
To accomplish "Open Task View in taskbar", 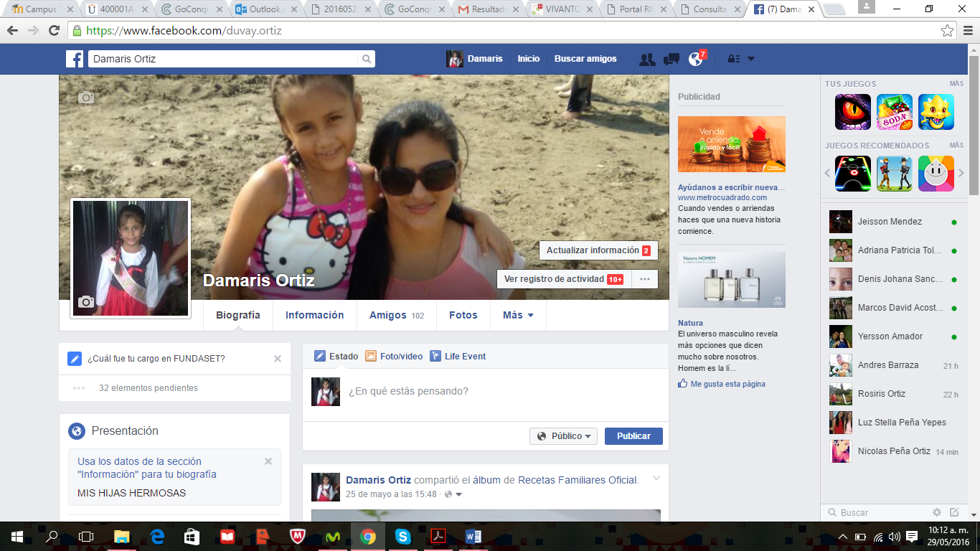I will click(86, 536).
